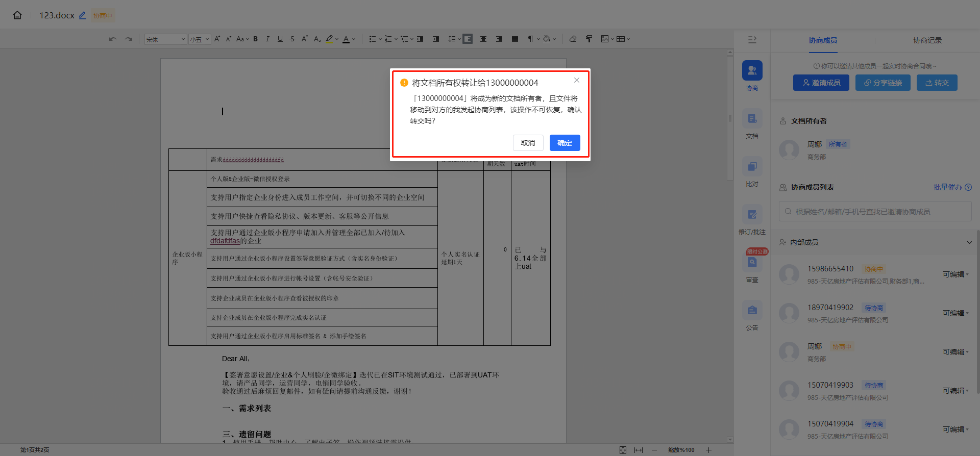Open the change case Aa dropdown

click(242, 39)
